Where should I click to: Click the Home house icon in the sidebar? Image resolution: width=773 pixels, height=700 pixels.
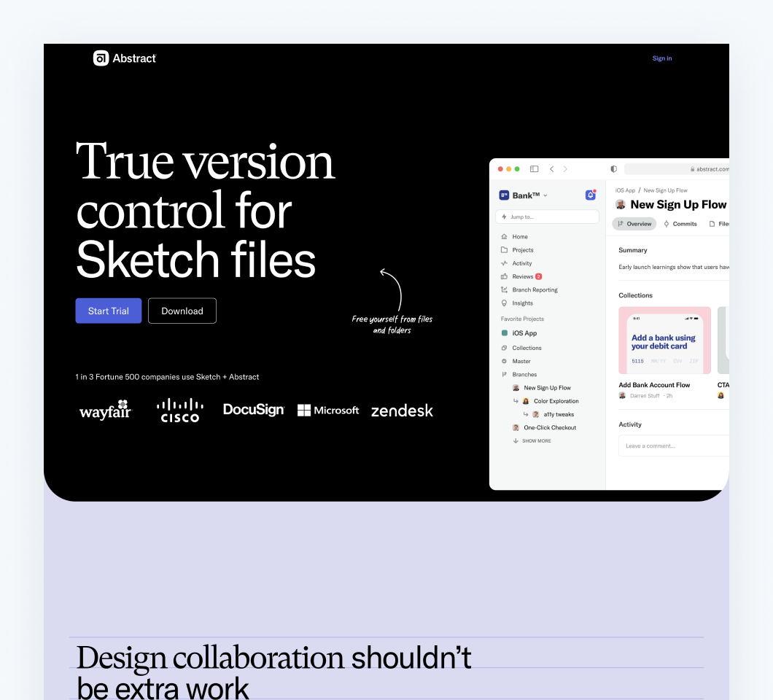[504, 237]
